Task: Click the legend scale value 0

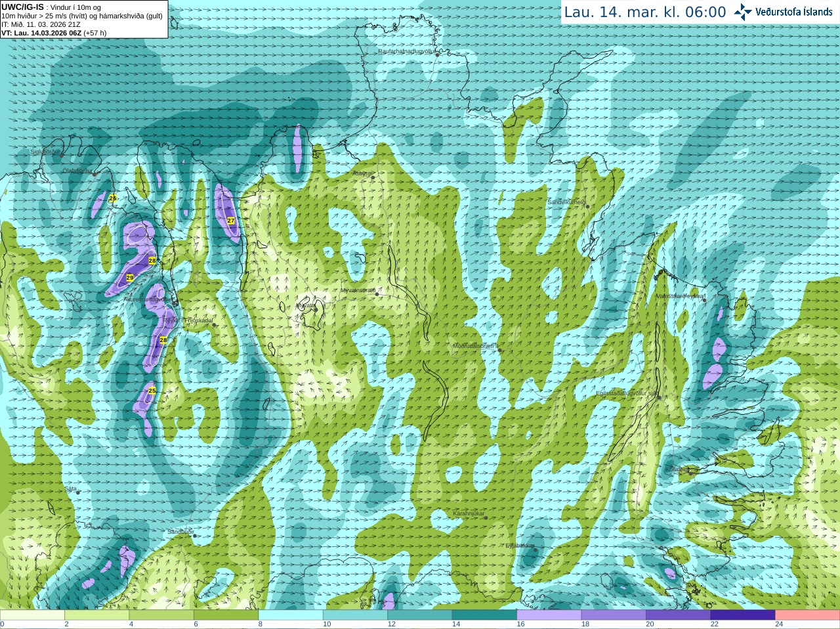Action: (x=2, y=624)
